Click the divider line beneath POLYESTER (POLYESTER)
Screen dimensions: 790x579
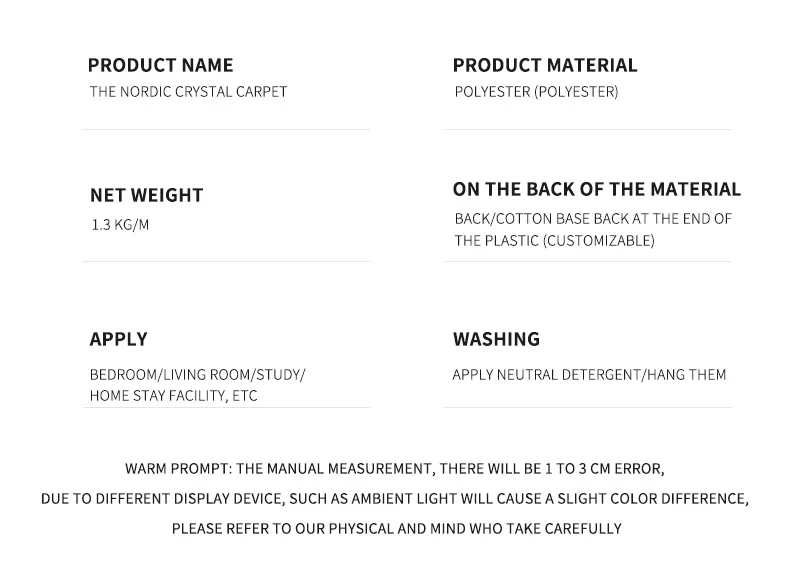point(587,129)
